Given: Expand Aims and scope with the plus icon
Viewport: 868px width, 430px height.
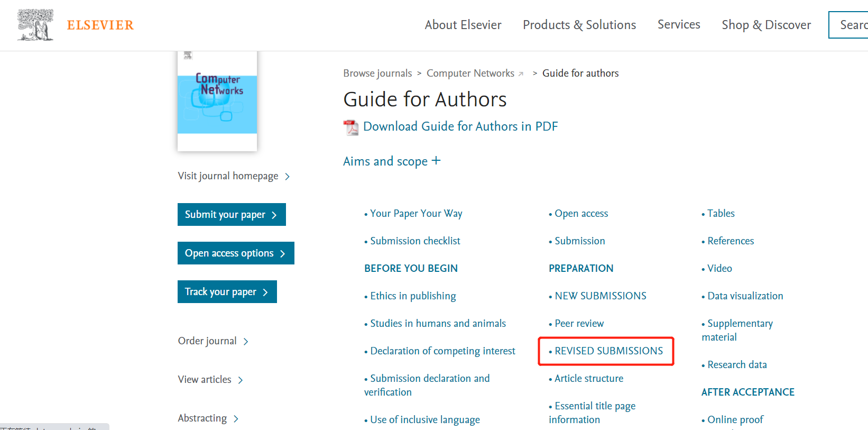Looking at the screenshot, I should click(x=436, y=160).
